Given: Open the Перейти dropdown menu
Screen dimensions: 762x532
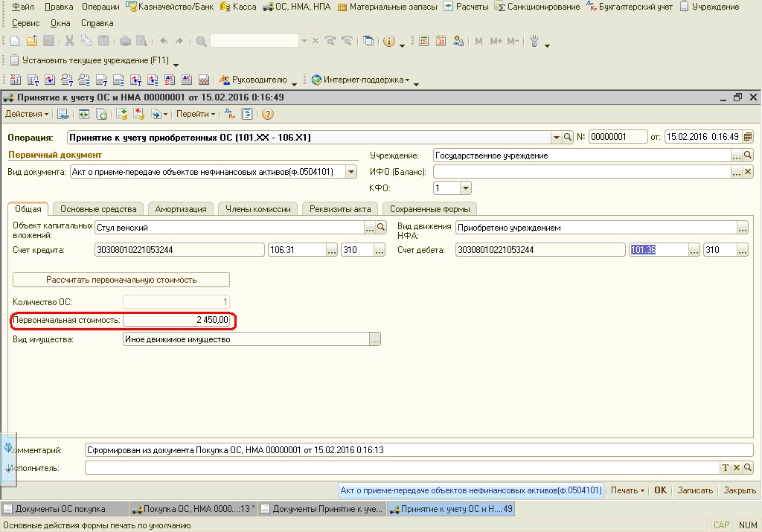Looking at the screenshot, I should [x=196, y=114].
